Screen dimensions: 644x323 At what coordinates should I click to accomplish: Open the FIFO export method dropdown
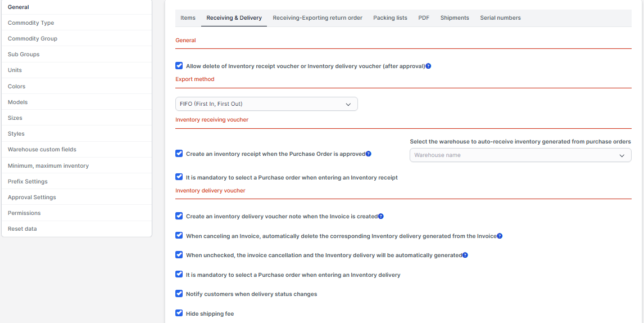point(266,104)
